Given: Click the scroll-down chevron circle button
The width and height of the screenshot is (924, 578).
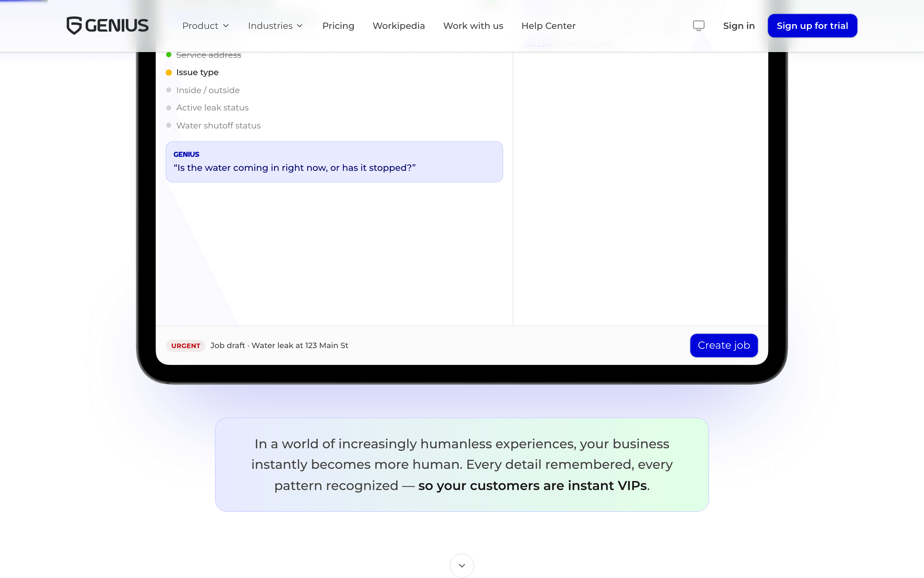Looking at the screenshot, I should pyautogui.click(x=462, y=565).
